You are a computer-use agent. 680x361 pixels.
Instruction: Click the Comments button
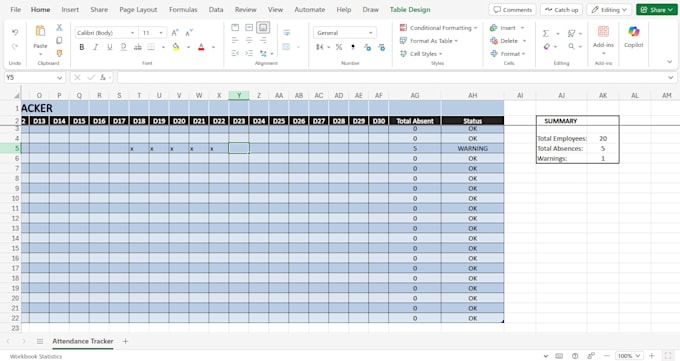[x=512, y=10]
